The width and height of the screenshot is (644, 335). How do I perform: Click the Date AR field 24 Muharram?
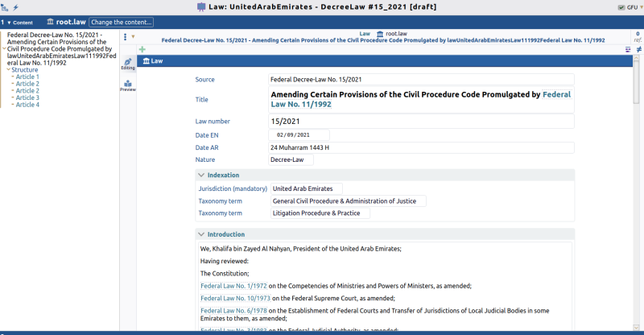pos(421,147)
